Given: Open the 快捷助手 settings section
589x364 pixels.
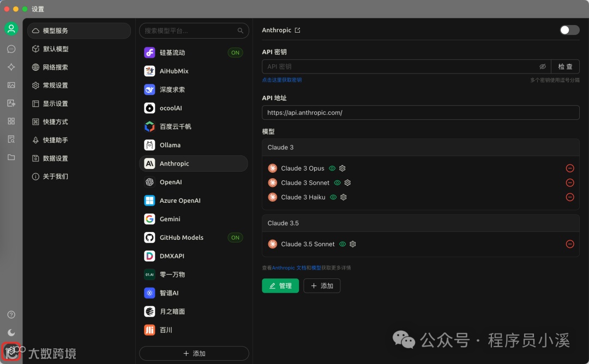Looking at the screenshot, I should pos(79,140).
